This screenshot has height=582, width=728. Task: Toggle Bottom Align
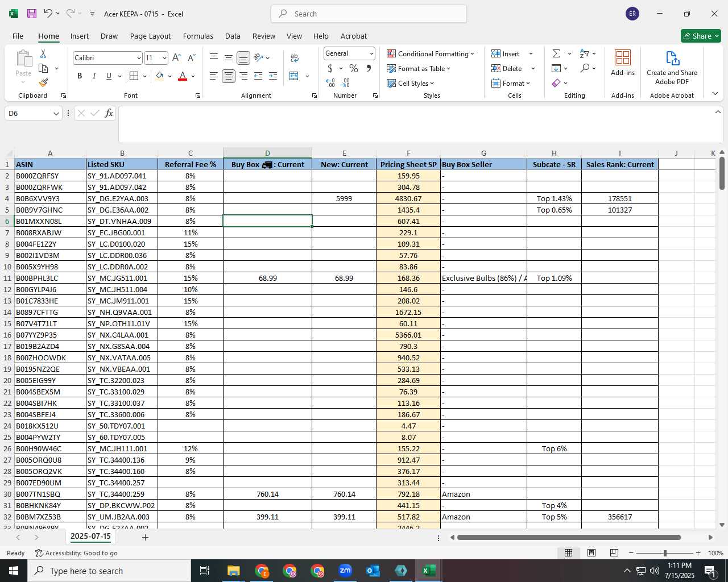(243, 57)
